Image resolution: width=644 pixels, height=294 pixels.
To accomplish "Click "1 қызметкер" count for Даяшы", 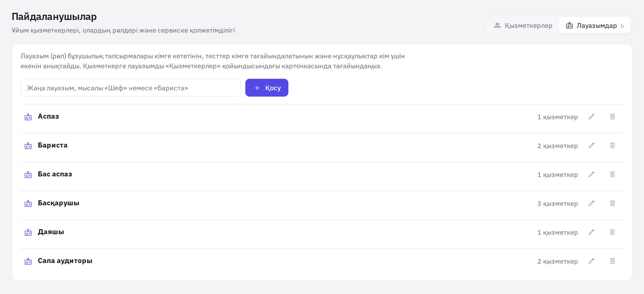I will pyautogui.click(x=558, y=232).
